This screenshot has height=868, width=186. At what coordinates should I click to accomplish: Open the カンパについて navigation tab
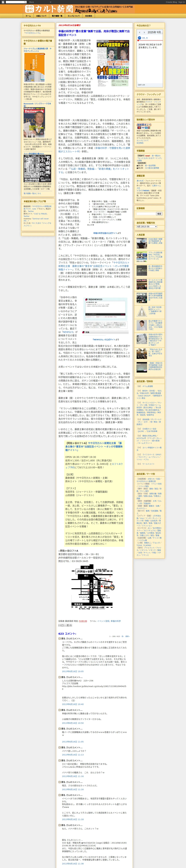(74, 16)
